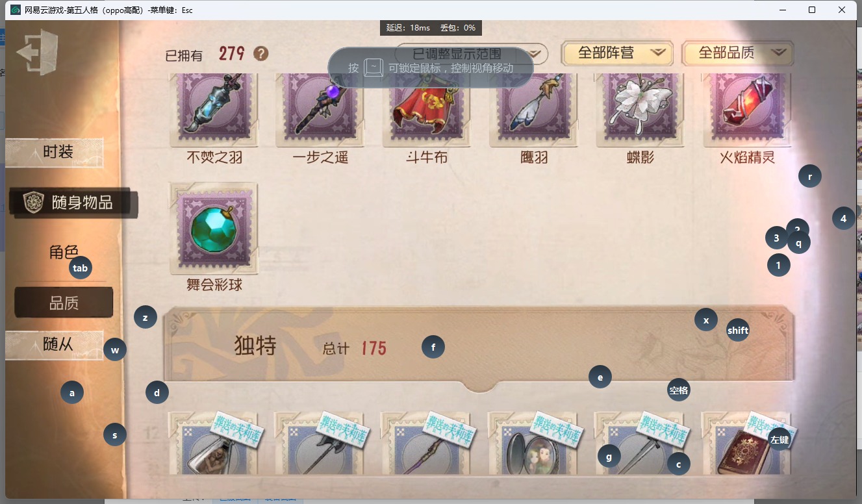Select the 一步之遥 cane accessory icon

click(x=320, y=109)
